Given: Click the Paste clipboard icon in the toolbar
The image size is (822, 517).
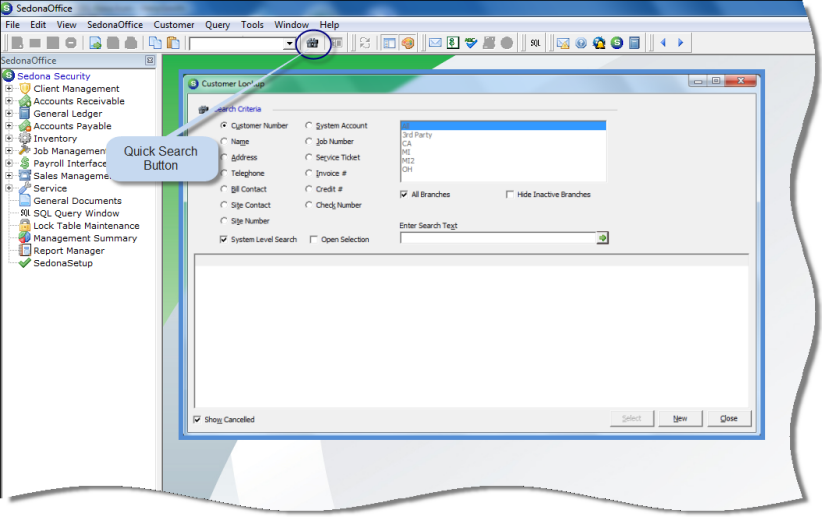Looking at the screenshot, I should tap(172, 43).
